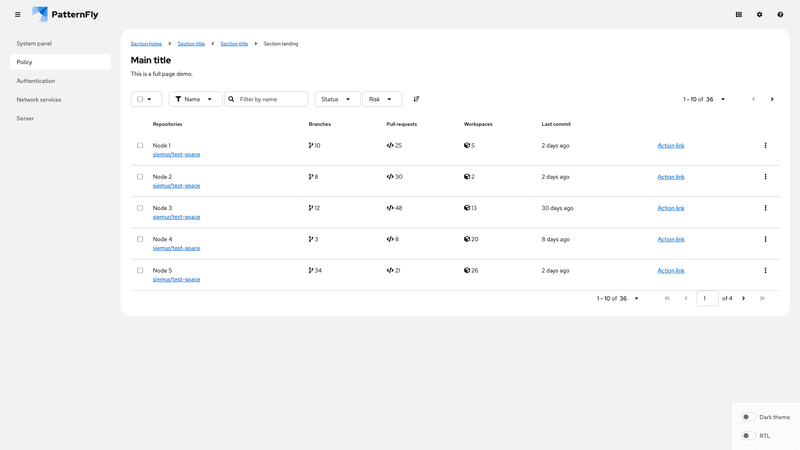Open System panel in sidebar
This screenshot has width=800, height=450.
pyautogui.click(x=60, y=43)
